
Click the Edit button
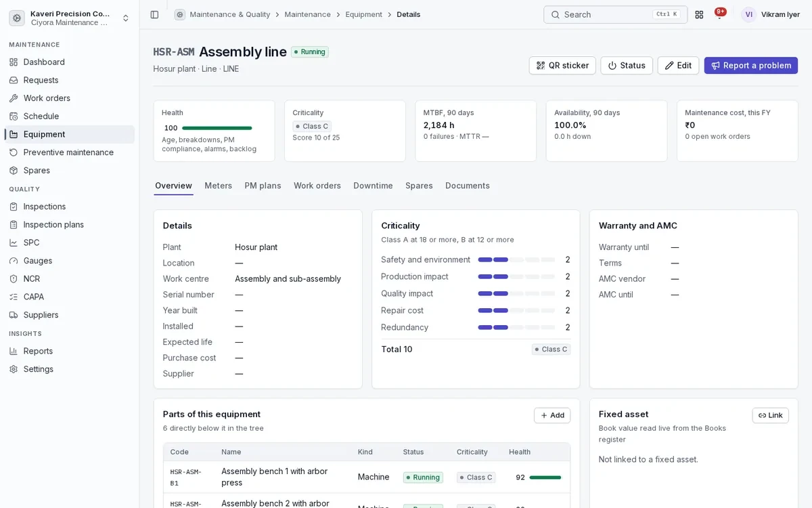678,66
